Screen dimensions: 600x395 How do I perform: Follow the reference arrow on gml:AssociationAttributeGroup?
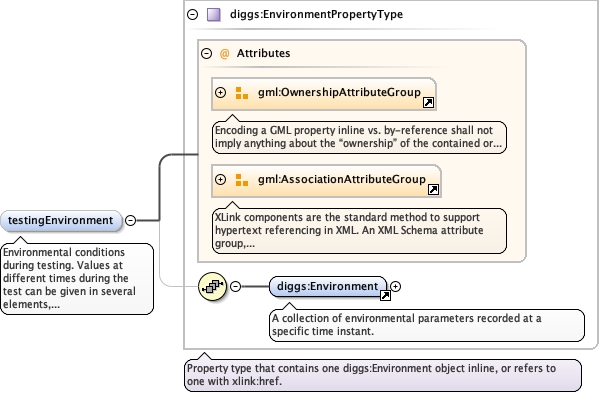tap(433, 189)
